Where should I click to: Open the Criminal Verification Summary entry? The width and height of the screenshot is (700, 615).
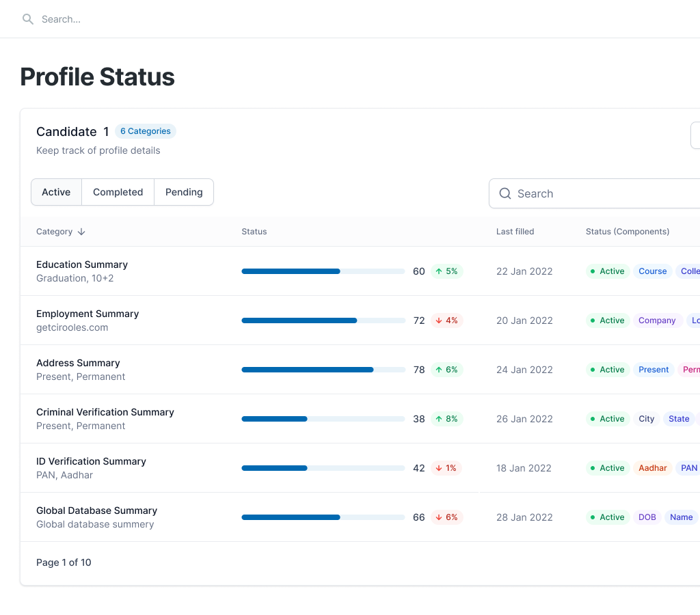[105, 412]
